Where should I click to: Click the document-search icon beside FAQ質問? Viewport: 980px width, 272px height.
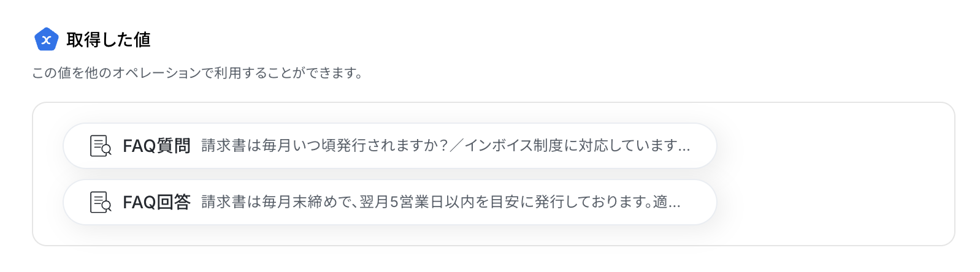pyautogui.click(x=101, y=146)
